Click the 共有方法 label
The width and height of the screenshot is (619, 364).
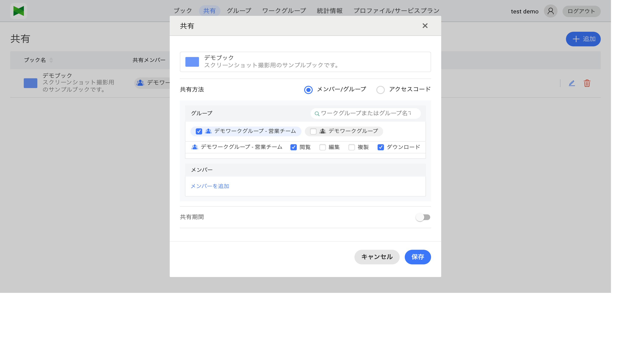pos(192,90)
